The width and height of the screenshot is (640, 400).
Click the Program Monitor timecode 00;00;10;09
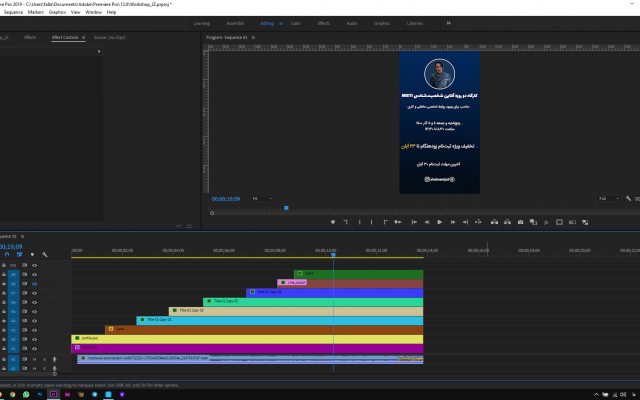point(226,199)
